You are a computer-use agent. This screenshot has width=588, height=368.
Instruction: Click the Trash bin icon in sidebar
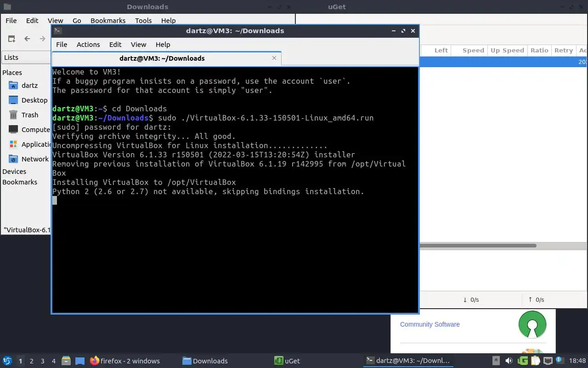[13, 115]
